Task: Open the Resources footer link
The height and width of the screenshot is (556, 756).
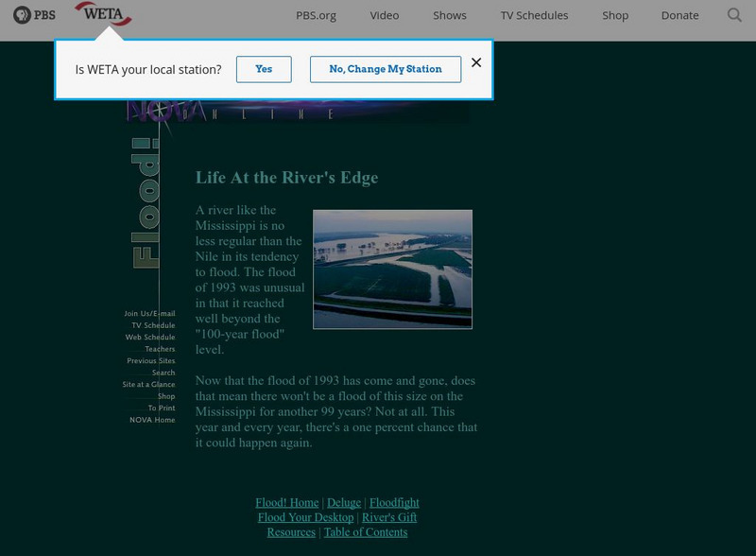Action: point(291,532)
